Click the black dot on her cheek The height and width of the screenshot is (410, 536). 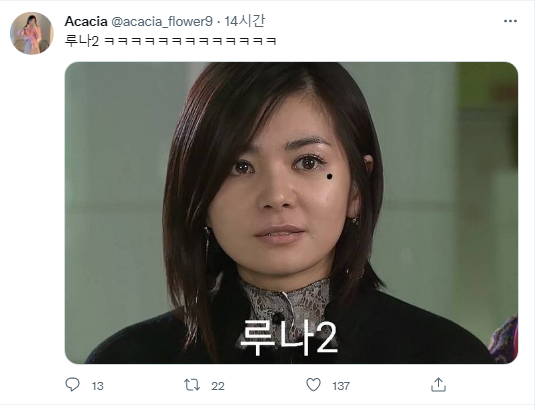(x=330, y=176)
